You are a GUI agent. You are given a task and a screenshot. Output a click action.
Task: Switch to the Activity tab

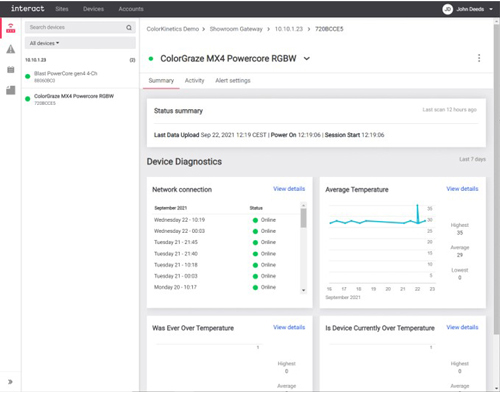(x=194, y=81)
